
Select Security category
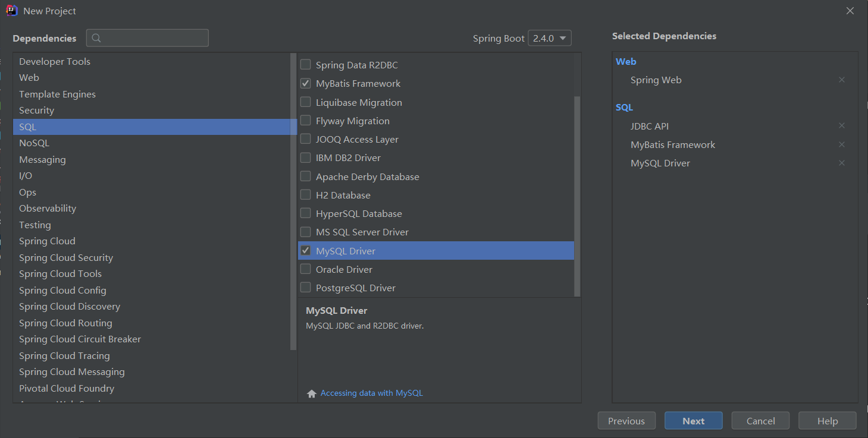pyautogui.click(x=152, y=111)
